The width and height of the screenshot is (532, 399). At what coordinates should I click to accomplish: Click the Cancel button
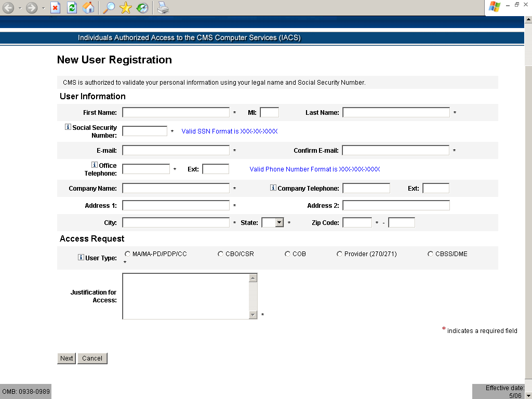92,358
